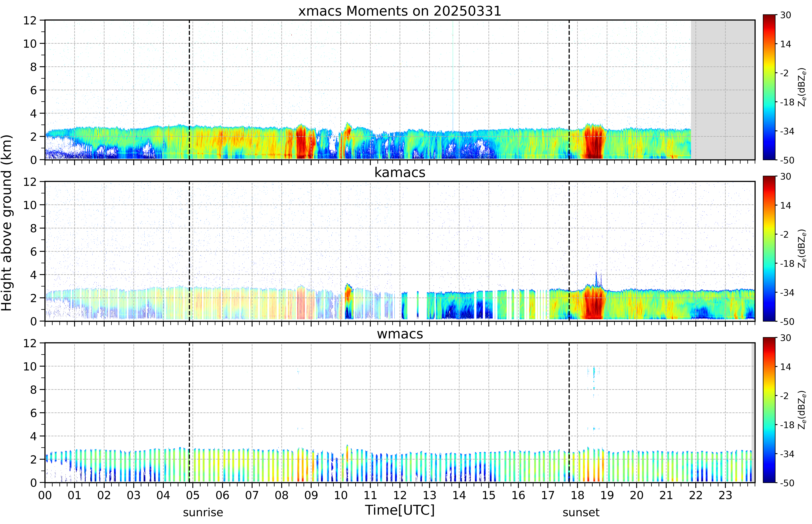Click the sunrise label below the axis
The height and width of the screenshot is (524, 812).
pos(203,512)
